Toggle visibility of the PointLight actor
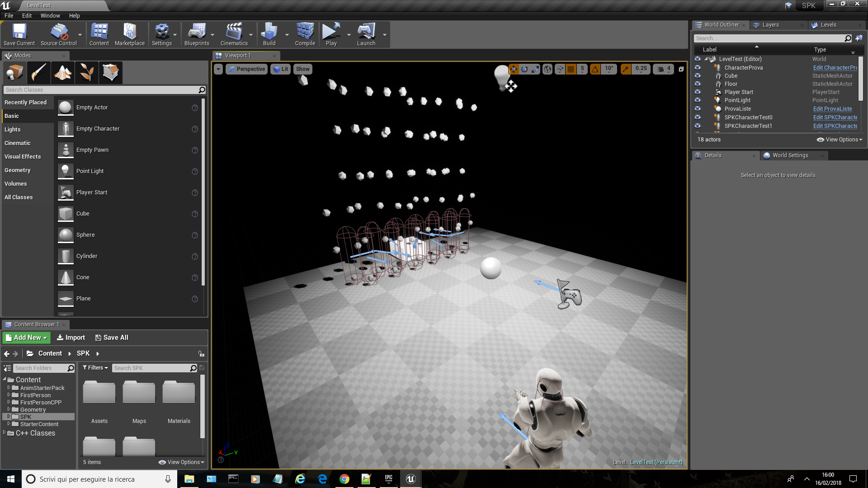The width and height of the screenshot is (868, 488). point(698,100)
